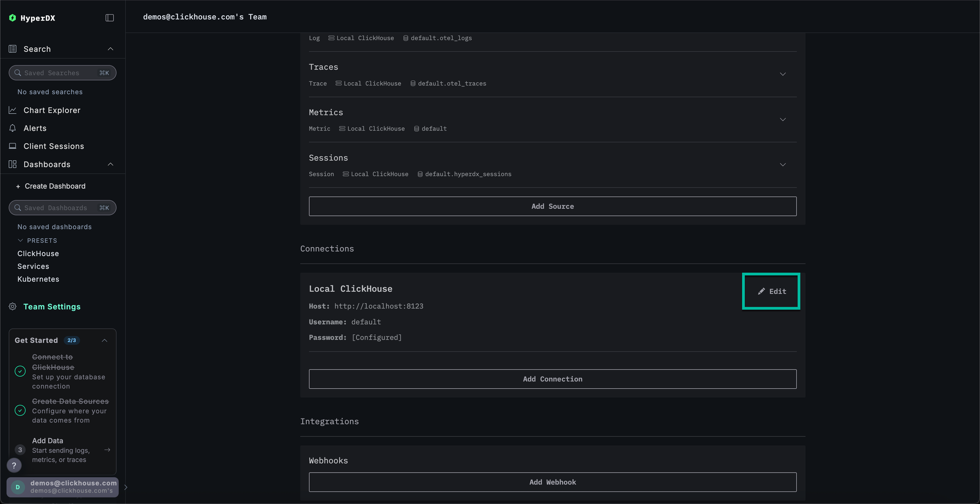
Task: Open the Team Settings gear icon
Action: 12,307
